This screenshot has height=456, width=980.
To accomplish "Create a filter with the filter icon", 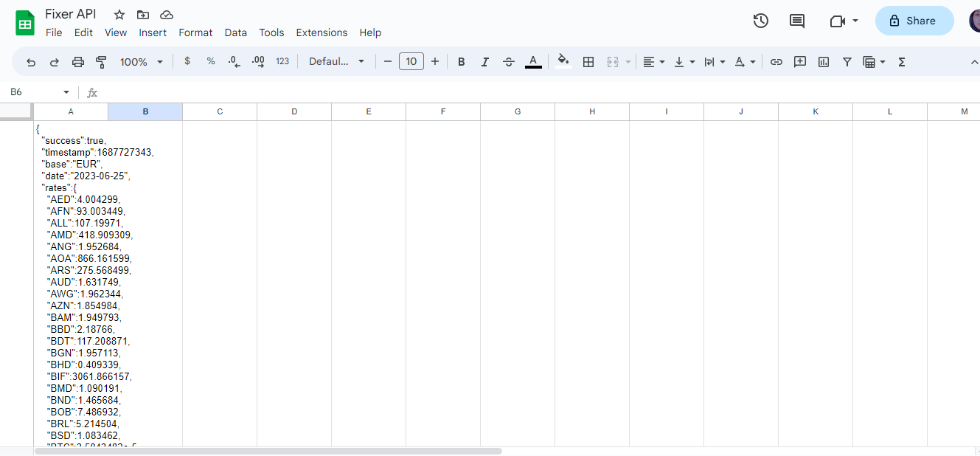I will pos(847,62).
